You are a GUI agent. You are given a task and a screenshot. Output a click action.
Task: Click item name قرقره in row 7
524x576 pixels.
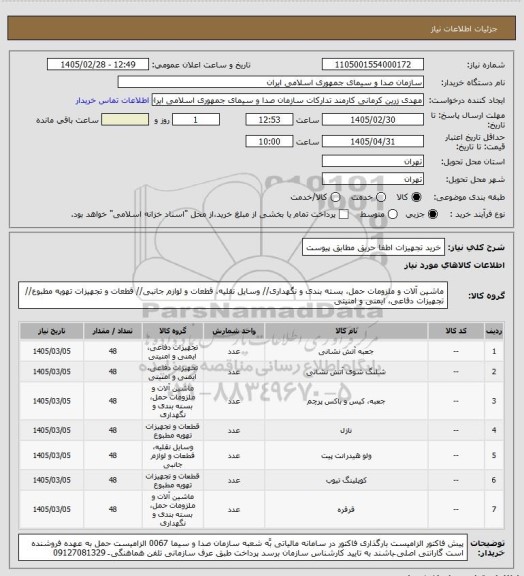click(346, 510)
